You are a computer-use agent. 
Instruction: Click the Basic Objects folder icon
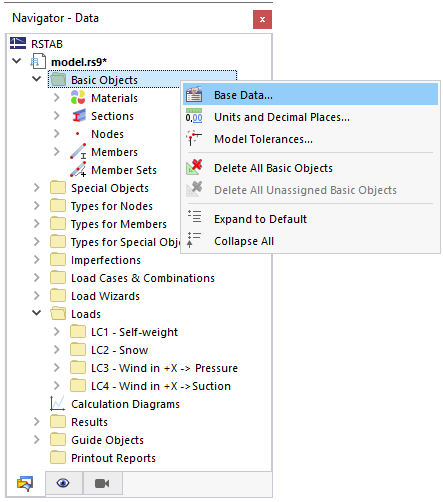pyautogui.click(x=58, y=80)
